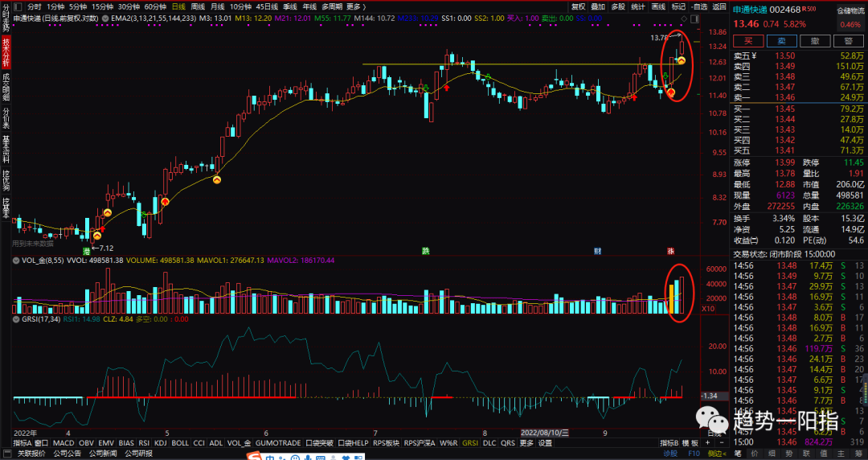Switch to the EMV indicator

[106, 443]
